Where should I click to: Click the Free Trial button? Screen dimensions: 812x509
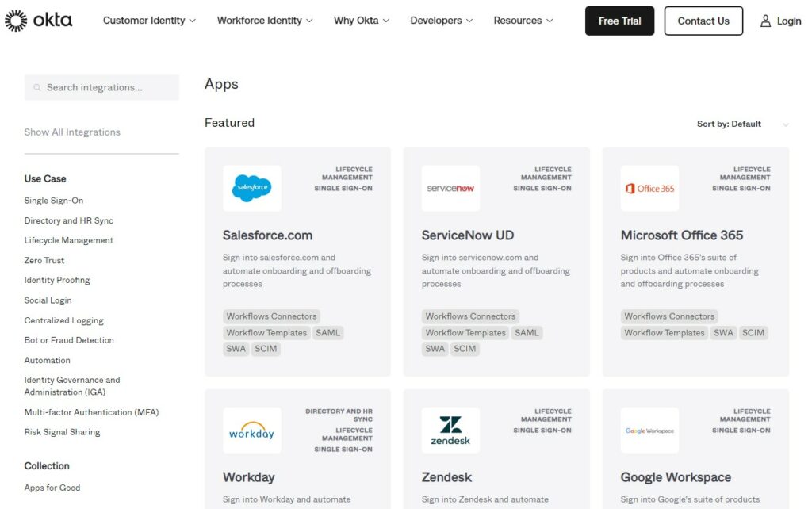point(619,21)
